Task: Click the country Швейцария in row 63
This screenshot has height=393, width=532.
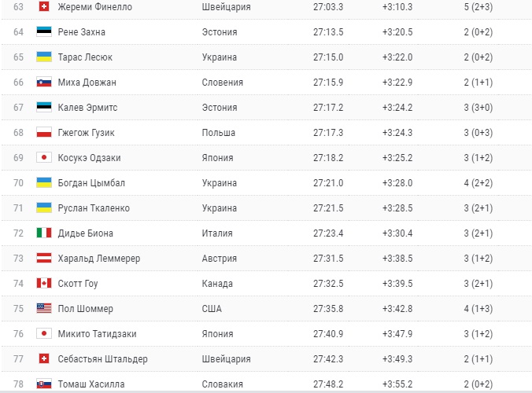Action: [x=226, y=7]
